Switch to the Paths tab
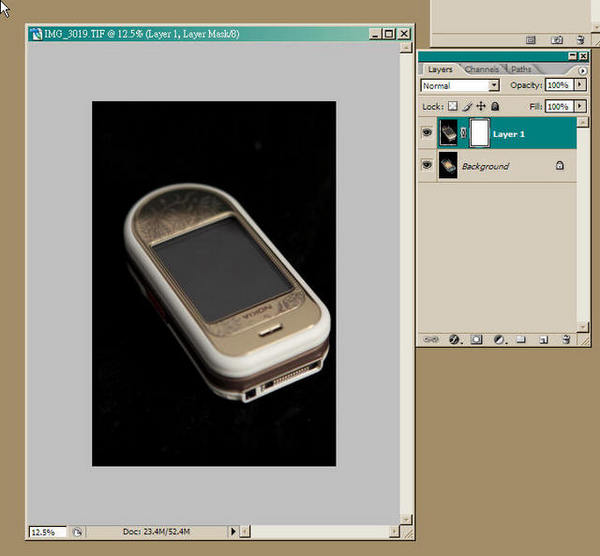600x556 pixels. point(521,69)
